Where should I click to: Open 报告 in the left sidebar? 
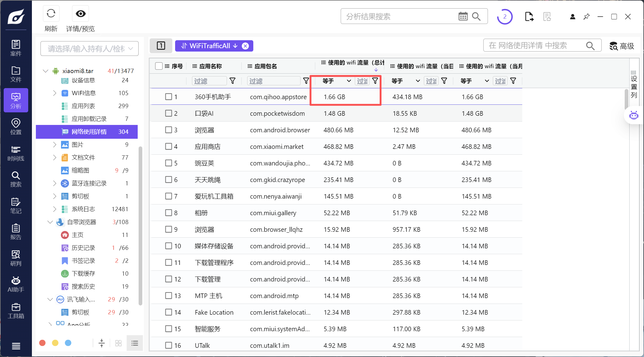click(16, 232)
